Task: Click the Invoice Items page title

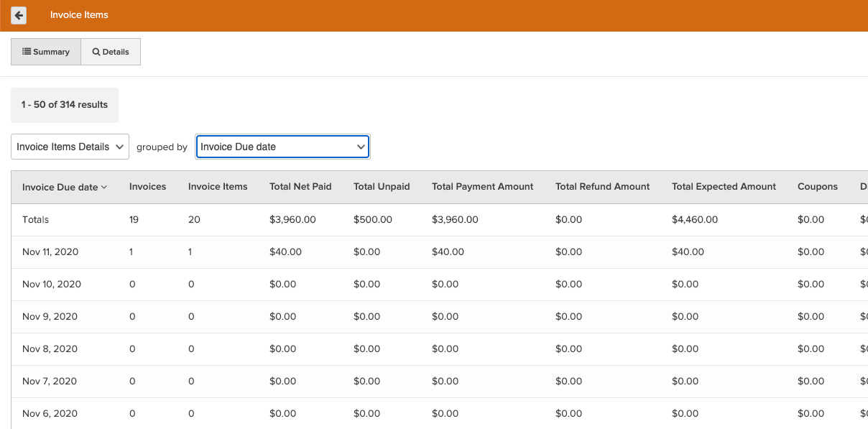Action: (x=79, y=15)
